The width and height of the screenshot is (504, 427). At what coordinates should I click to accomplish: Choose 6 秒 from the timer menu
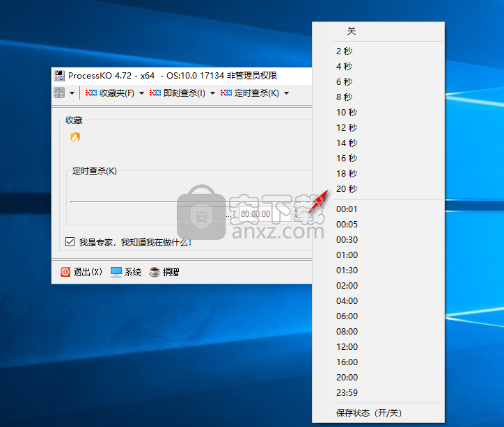[378, 82]
